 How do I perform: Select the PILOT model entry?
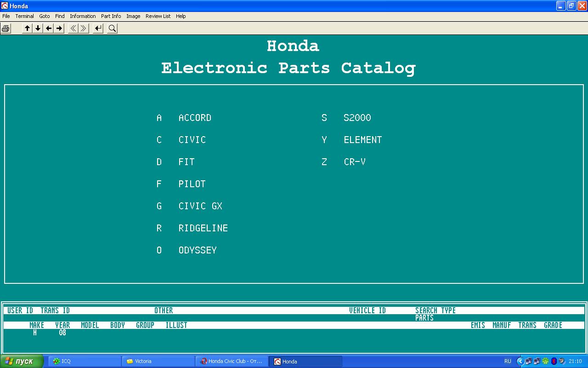192,184
